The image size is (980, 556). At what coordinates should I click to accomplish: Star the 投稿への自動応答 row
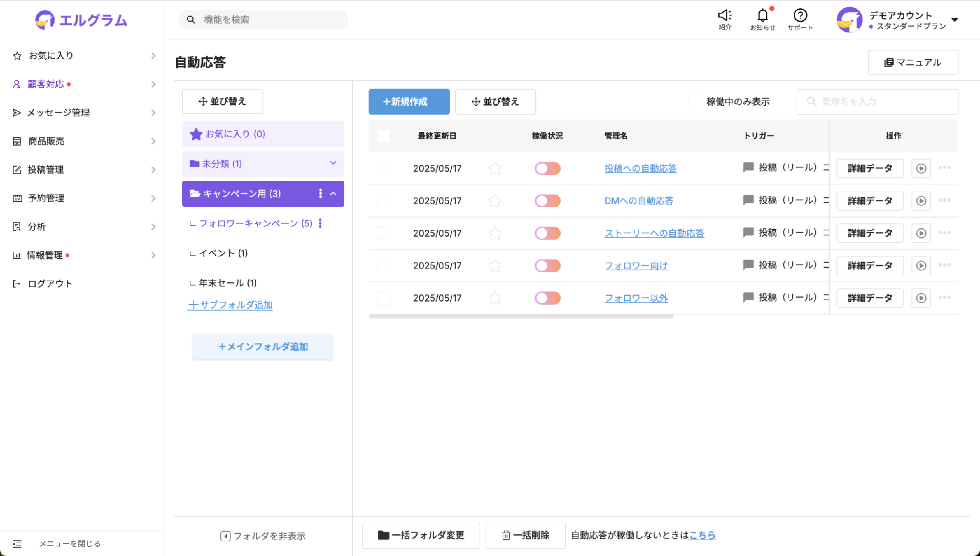[x=495, y=169]
